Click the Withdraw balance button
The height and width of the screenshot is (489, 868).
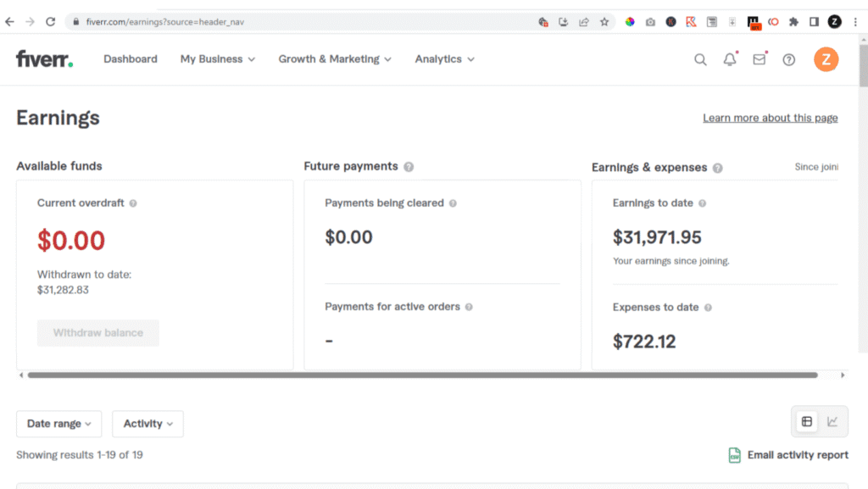[98, 333]
